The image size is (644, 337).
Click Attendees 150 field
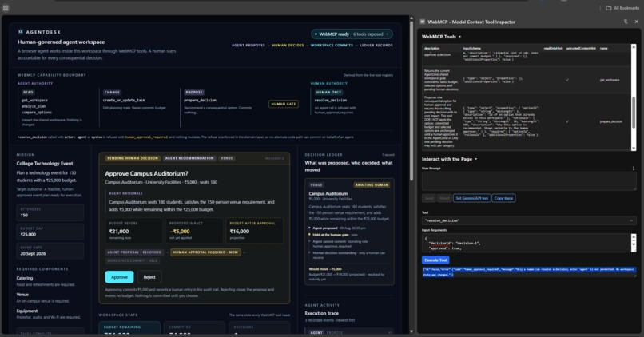pos(50,212)
